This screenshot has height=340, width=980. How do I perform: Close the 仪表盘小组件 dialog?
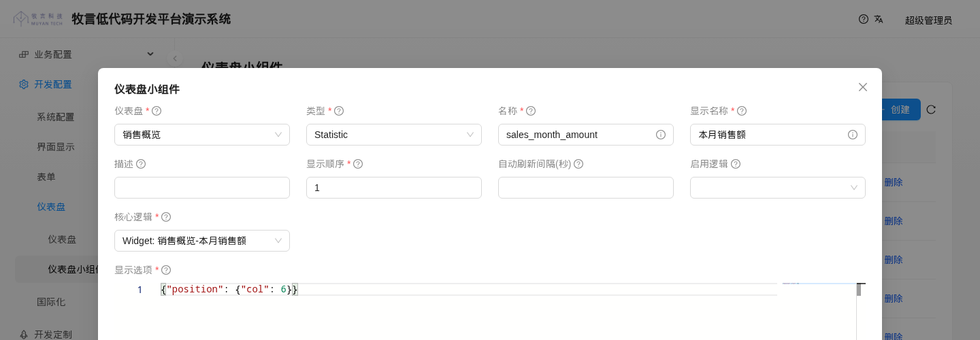click(x=863, y=87)
